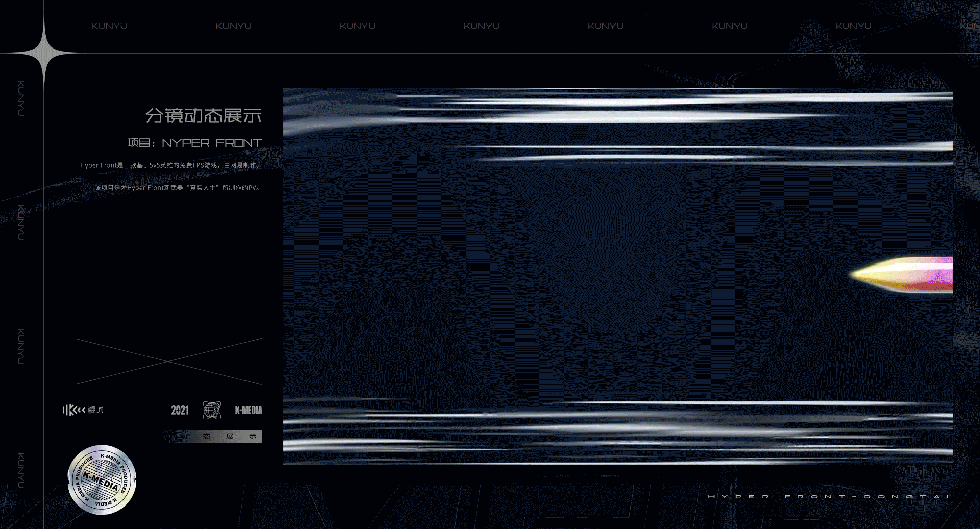
Task: Click the line mentioning 5v5英雄的免费FPS游戏
Action: coord(171,165)
